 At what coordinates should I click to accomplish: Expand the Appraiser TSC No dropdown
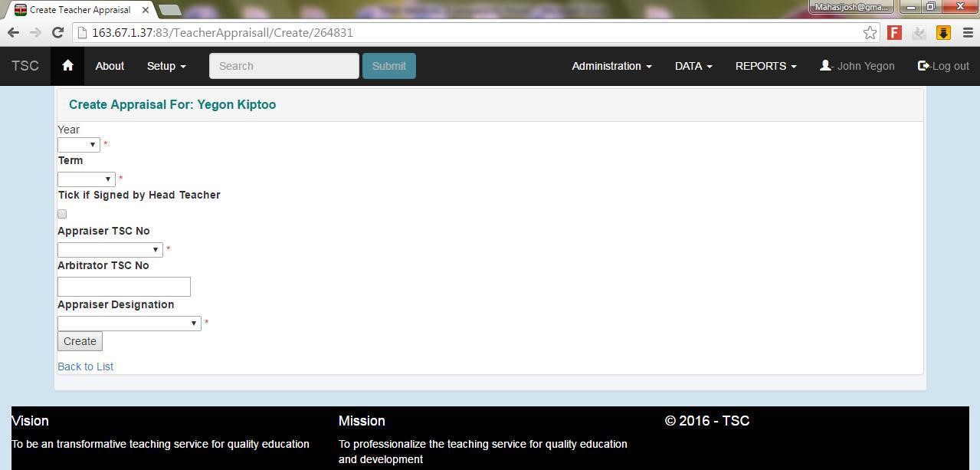[110, 250]
